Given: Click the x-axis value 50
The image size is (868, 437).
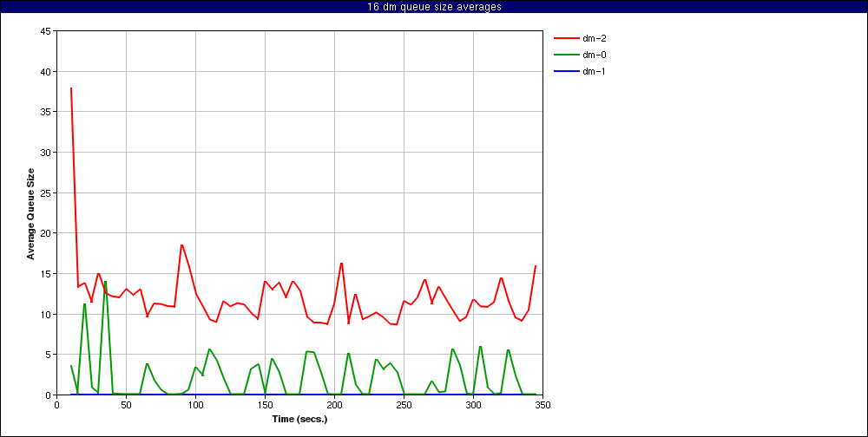Looking at the screenshot, I should tap(126, 405).
